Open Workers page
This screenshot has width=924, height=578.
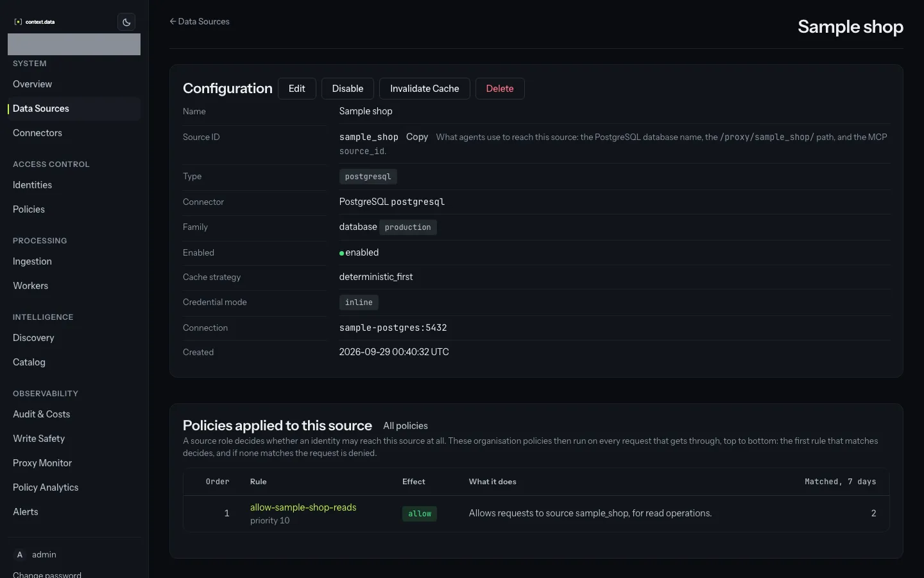pos(74,286)
